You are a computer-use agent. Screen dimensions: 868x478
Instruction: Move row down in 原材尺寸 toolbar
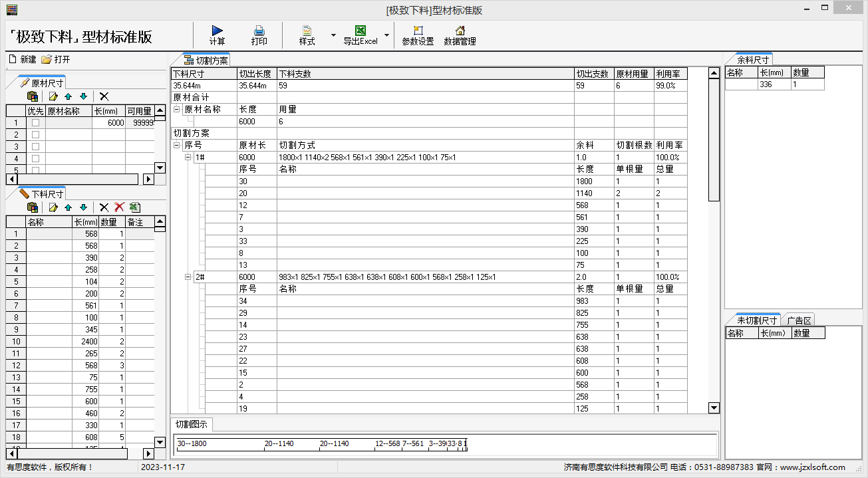tap(83, 96)
